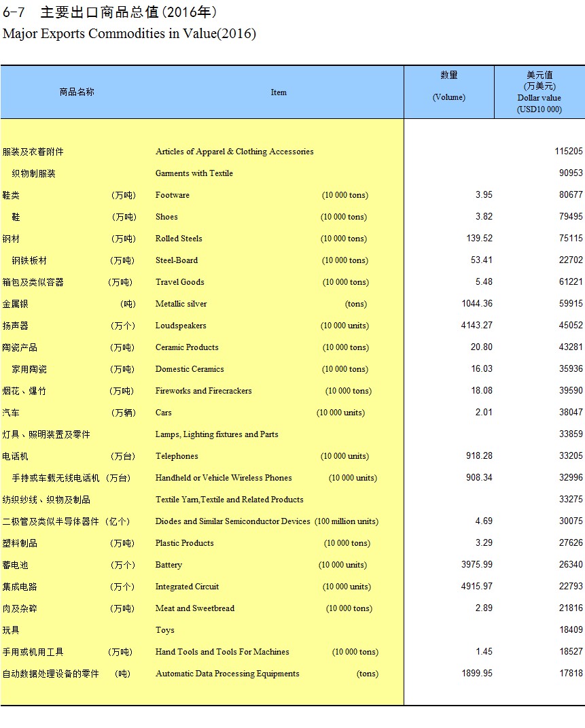Click the value 39590
Screen dimensions: 585x728
pyautogui.click(x=571, y=390)
